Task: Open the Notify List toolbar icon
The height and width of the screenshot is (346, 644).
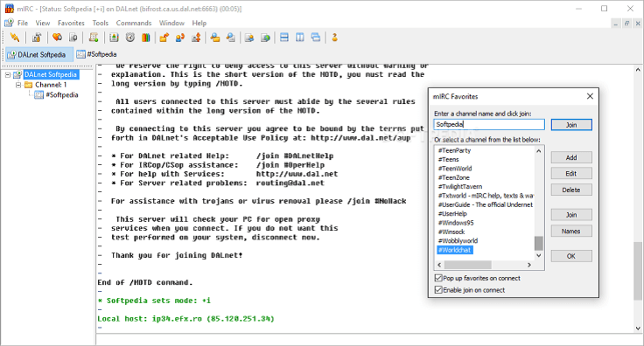Action: click(x=249, y=38)
